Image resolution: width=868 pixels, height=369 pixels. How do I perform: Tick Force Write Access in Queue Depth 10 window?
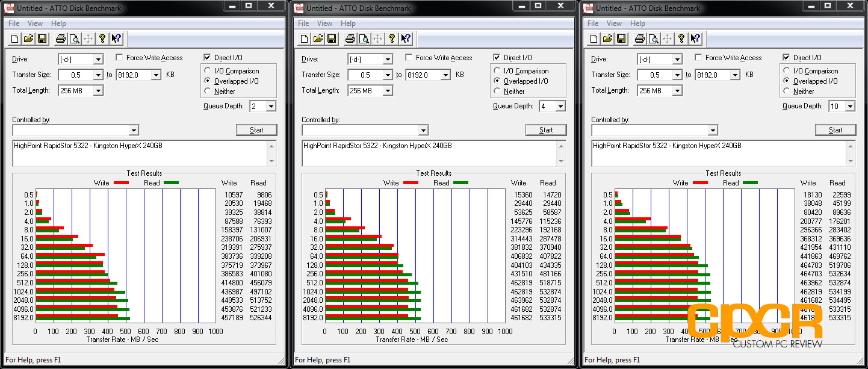click(699, 58)
